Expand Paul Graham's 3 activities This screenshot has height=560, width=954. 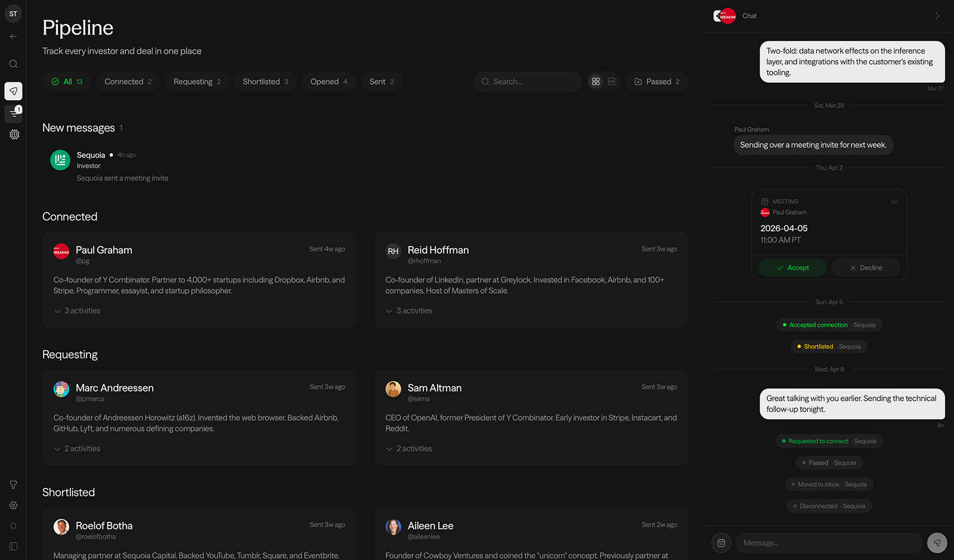(78, 311)
